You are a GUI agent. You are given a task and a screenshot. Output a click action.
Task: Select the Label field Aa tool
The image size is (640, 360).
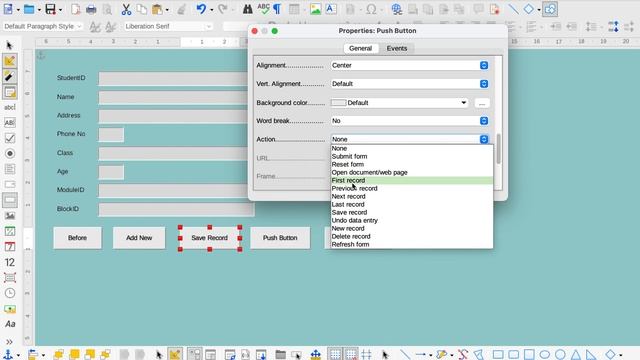[x=10, y=324]
